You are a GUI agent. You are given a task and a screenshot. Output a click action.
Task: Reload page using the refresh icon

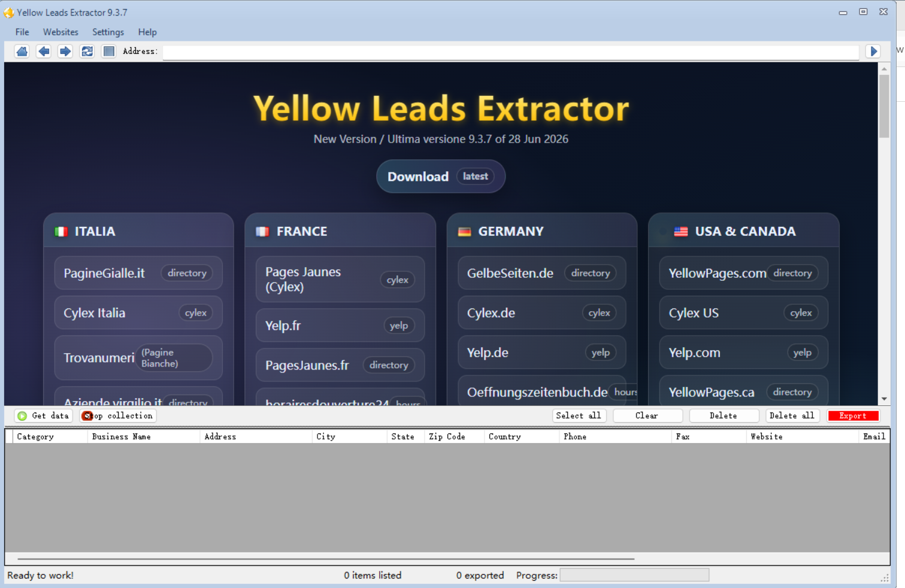tap(87, 51)
